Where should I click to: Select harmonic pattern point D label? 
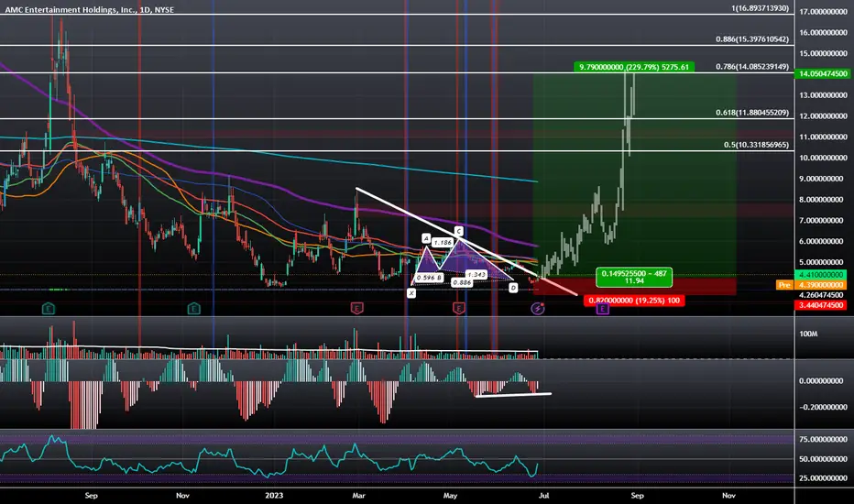(x=513, y=287)
